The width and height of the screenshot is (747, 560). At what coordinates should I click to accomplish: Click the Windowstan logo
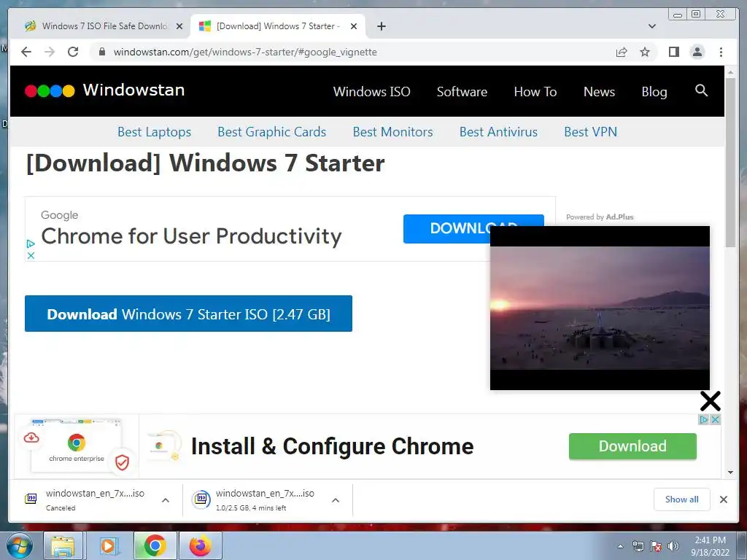coord(104,90)
